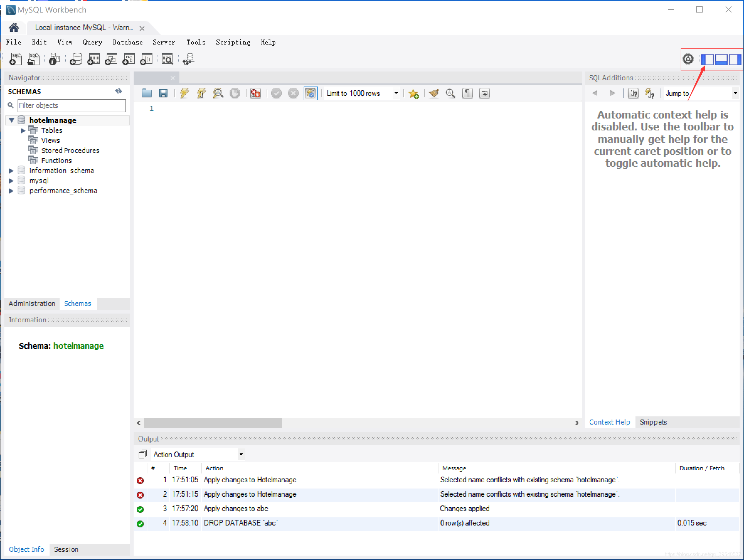The height and width of the screenshot is (560, 744).
Task: Click the stop query execution hand icon
Action: pos(235,93)
